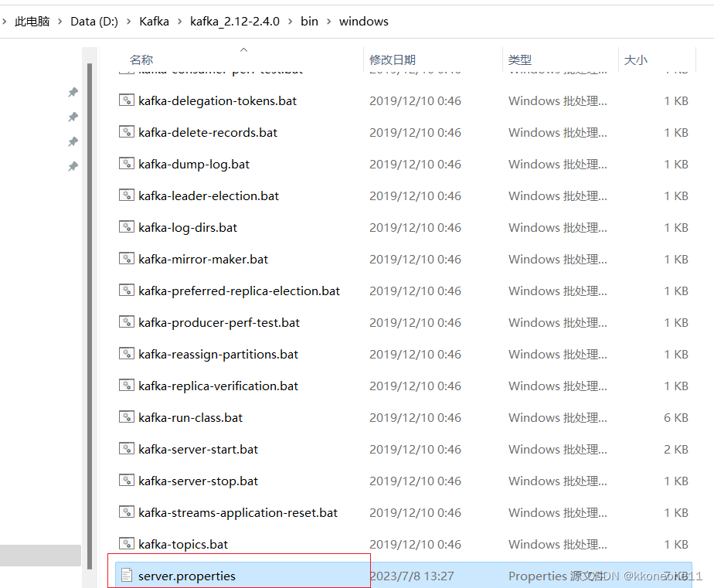Select the kafka-leader-election.bat file name
Viewport: 714px width, 588px height.
point(209,195)
